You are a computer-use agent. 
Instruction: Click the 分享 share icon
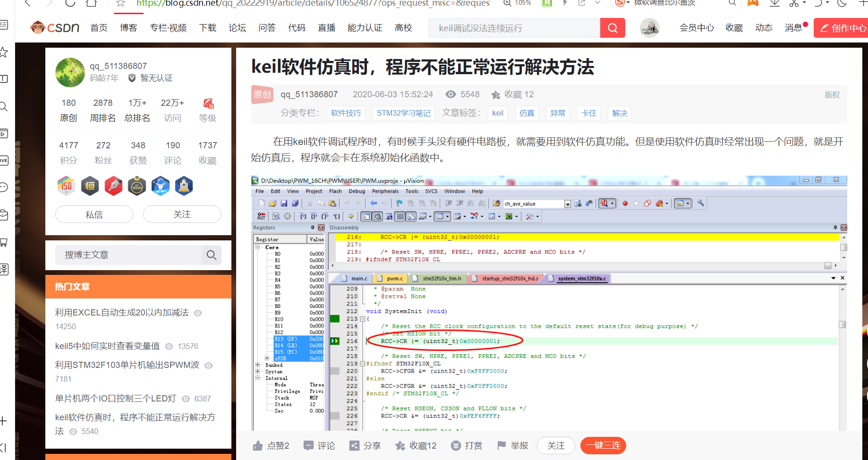[354, 445]
